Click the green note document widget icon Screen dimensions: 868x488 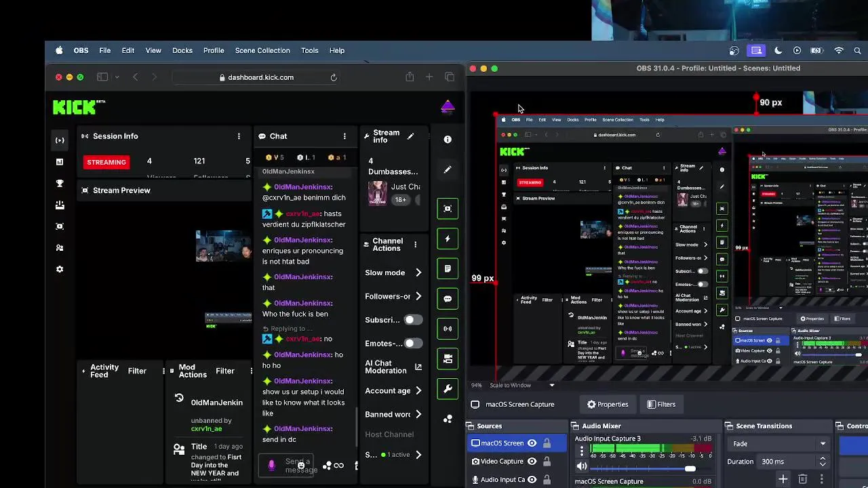448,269
